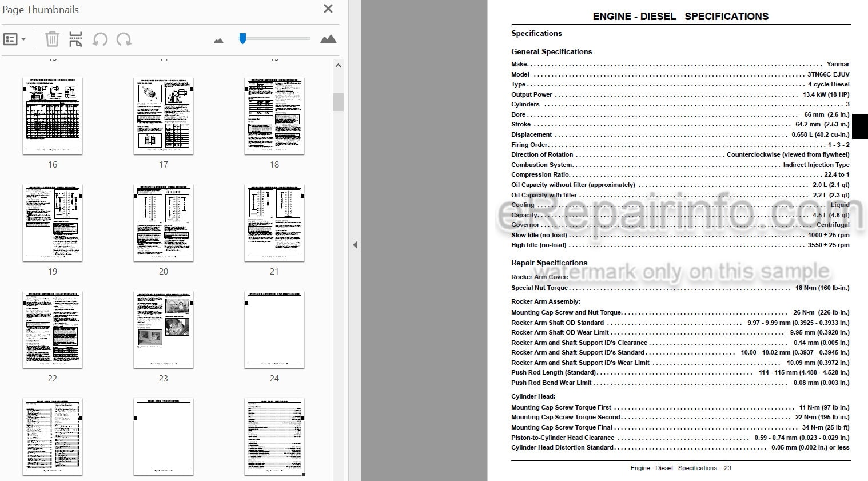
Task: Click the last thumbnail in the bottom row
Action: point(274,437)
